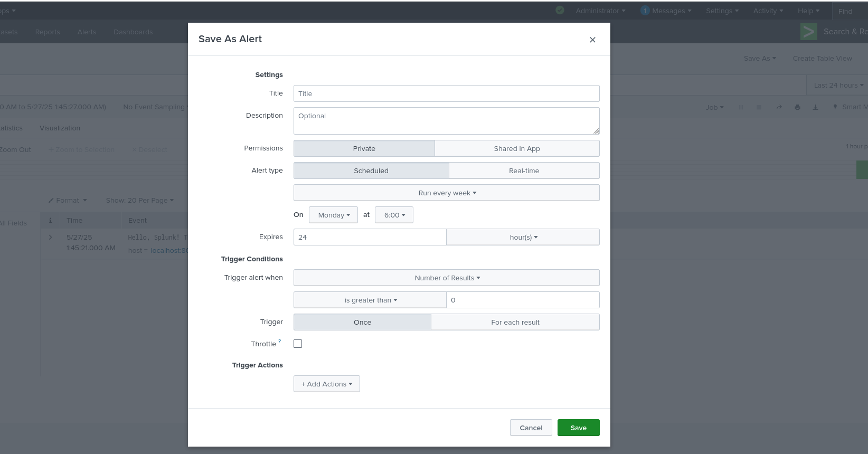868x454 pixels.
Task: Click the print results icon
Action: click(797, 107)
